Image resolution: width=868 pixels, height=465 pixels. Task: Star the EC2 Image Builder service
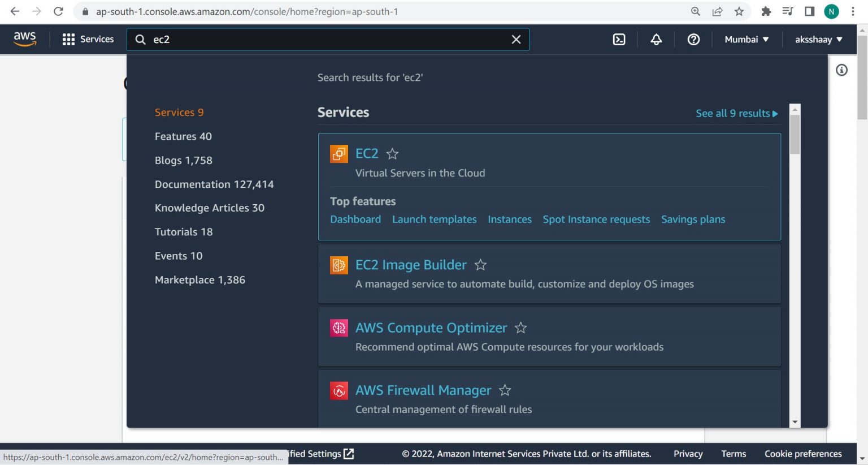pos(480,265)
